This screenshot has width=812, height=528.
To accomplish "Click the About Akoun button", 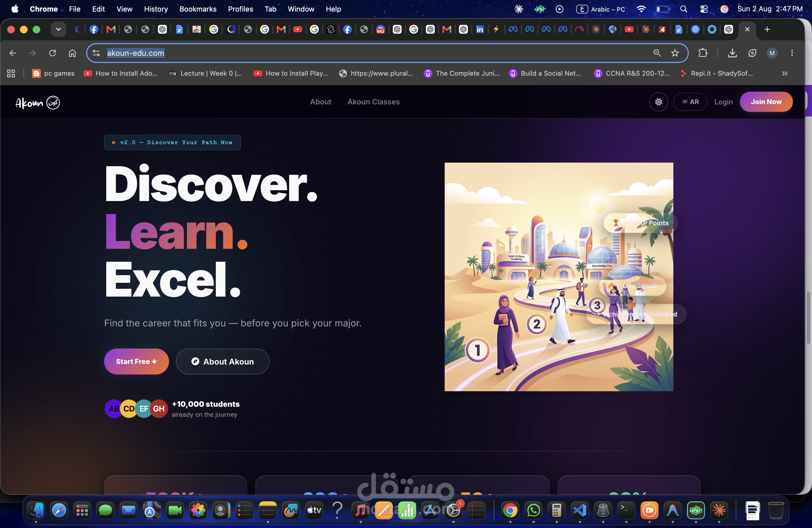I will [x=222, y=361].
